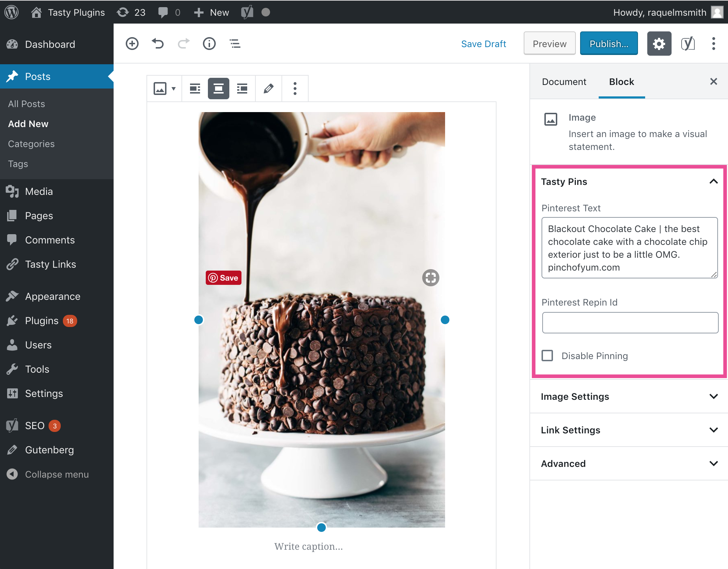Switch to the Document tab
The width and height of the screenshot is (728, 569).
tap(564, 82)
